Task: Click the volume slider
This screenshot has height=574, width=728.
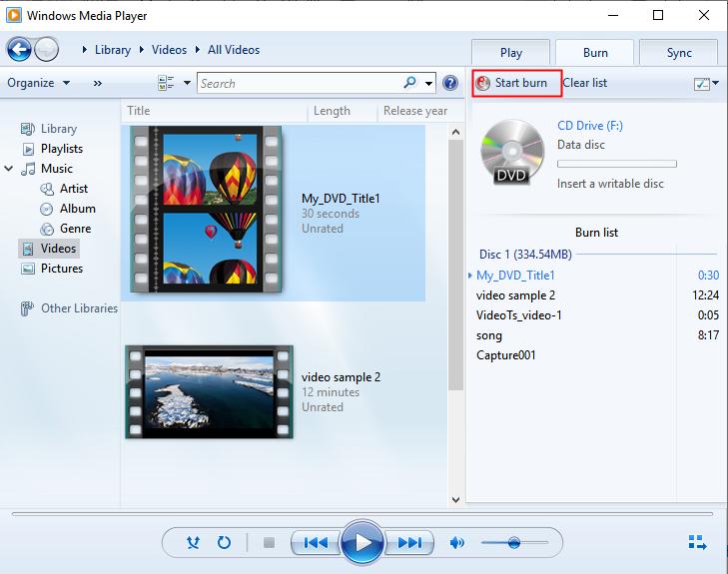Action: pos(513,543)
